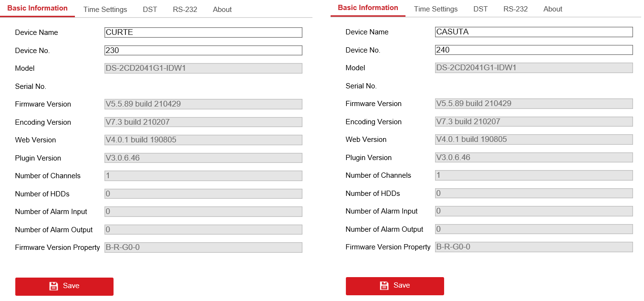This screenshot has width=644, height=301.
Task: Open RS-232 tab in CURTE panel
Action: click(x=185, y=10)
